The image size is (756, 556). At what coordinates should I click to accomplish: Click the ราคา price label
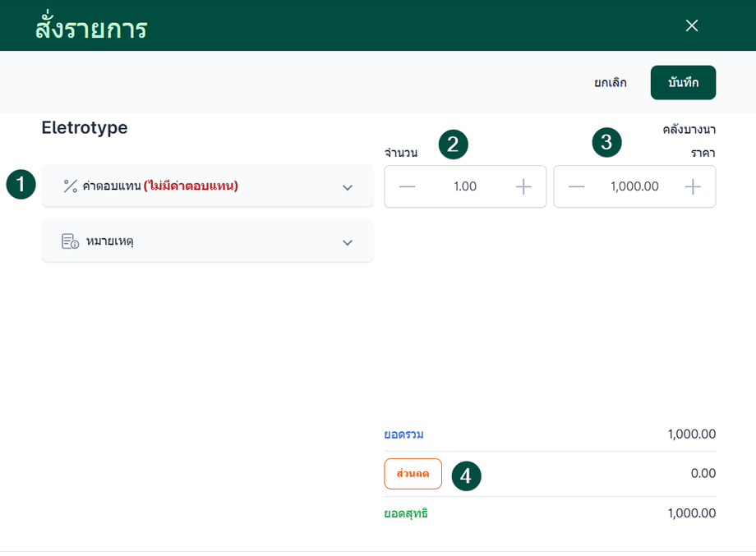[703, 154]
